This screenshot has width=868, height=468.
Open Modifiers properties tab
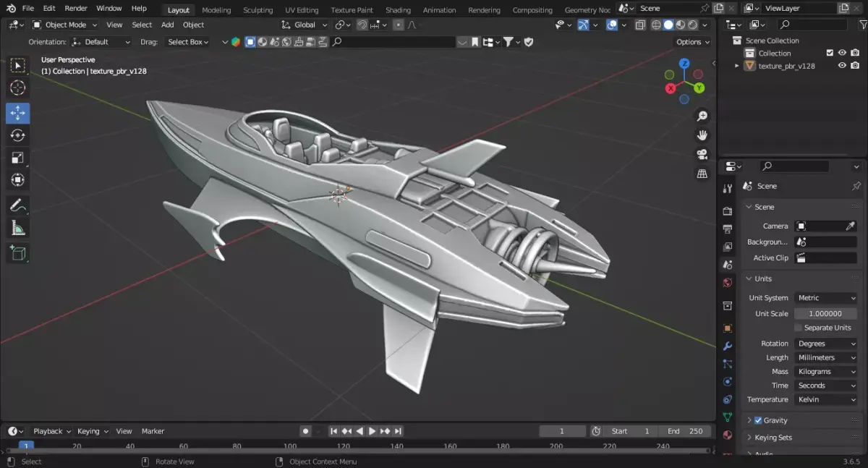tap(728, 346)
